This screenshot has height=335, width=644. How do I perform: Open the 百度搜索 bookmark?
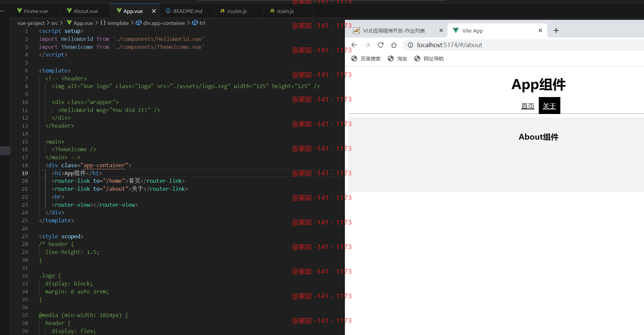click(x=366, y=58)
